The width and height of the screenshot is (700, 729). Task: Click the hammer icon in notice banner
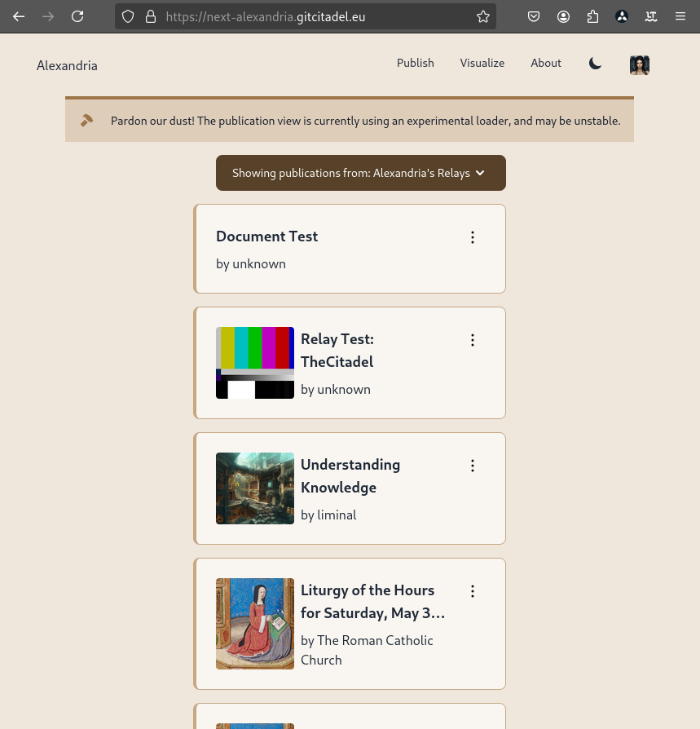(87, 121)
